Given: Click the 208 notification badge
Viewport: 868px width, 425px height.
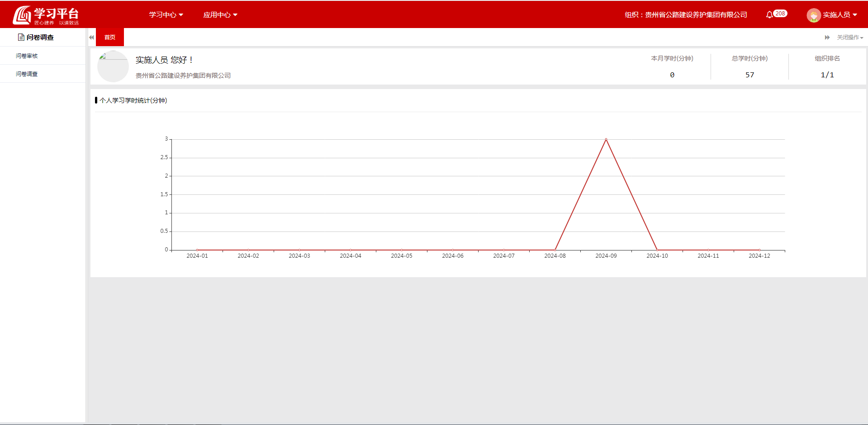Looking at the screenshot, I should click(x=780, y=14).
